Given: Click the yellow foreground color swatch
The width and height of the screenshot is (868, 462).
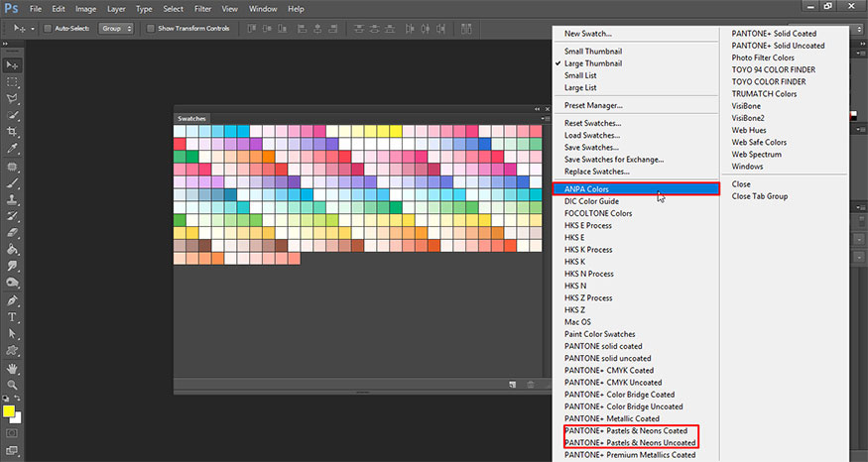Looking at the screenshot, I should point(8,409).
